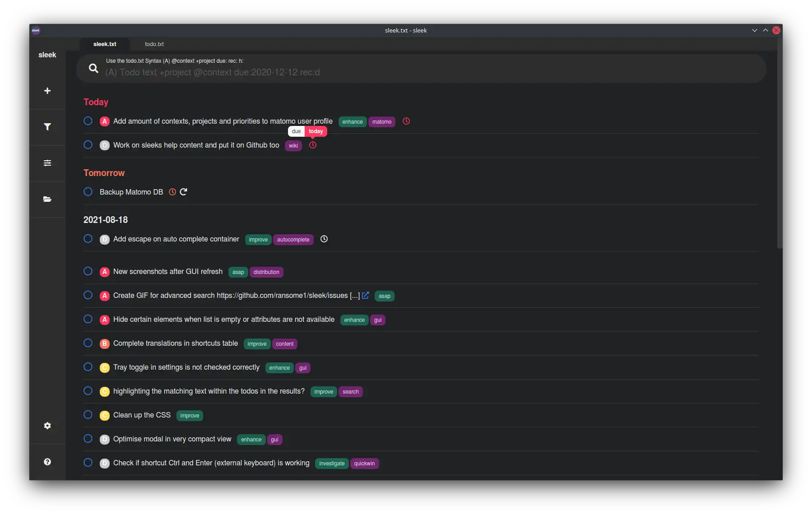This screenshot has width=812, height=515.
Task: Click the due today tooltip badge
Action: 308,131
